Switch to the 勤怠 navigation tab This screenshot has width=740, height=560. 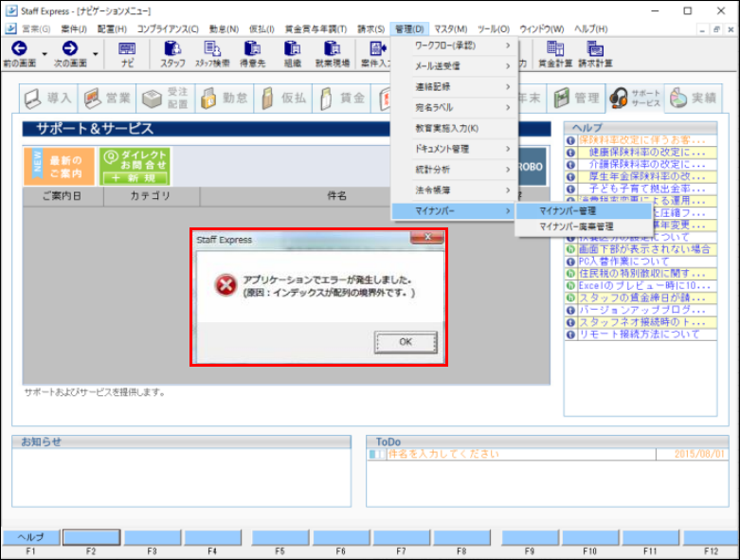(x=225, y=99)
